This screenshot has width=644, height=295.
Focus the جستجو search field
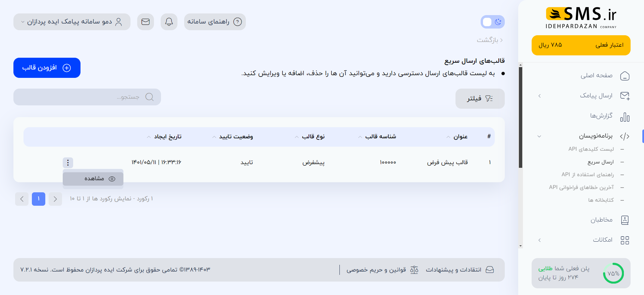tap(87, 97)
